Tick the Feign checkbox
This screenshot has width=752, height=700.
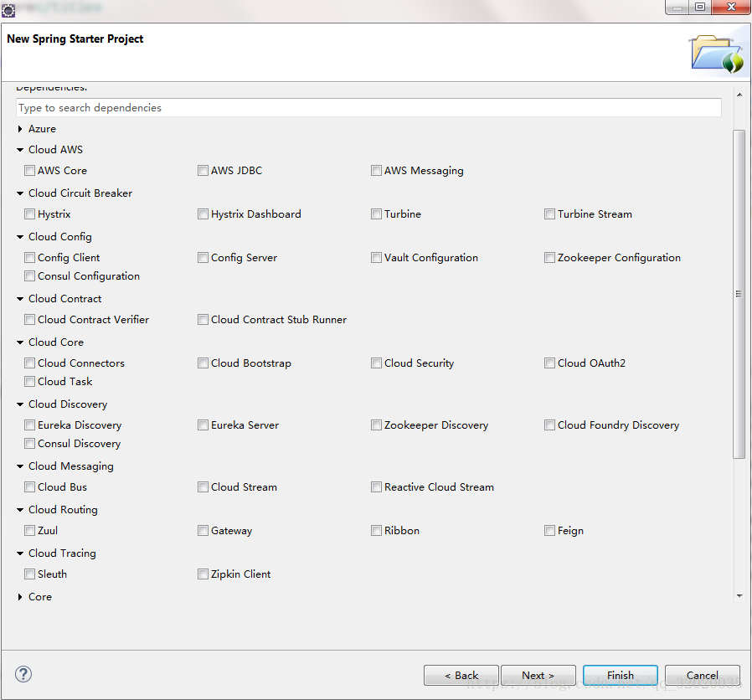pyautogui.click(x=549, y=530)
